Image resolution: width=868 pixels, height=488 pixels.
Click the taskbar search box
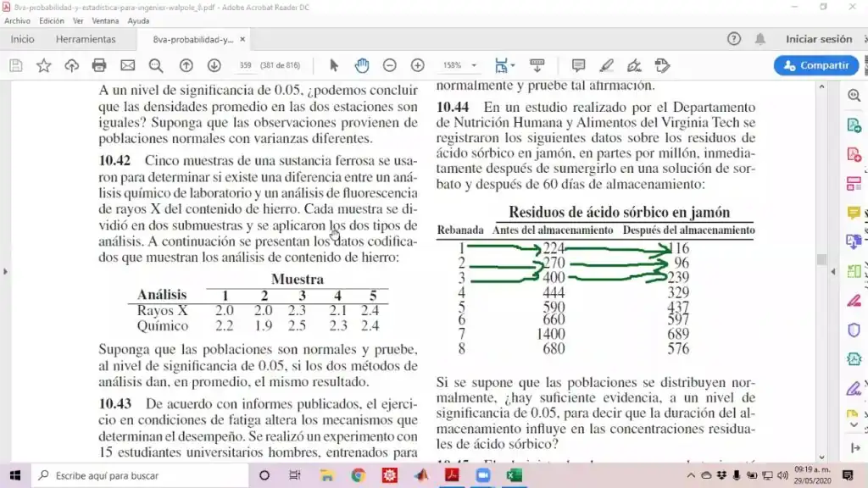coord(140,475)
